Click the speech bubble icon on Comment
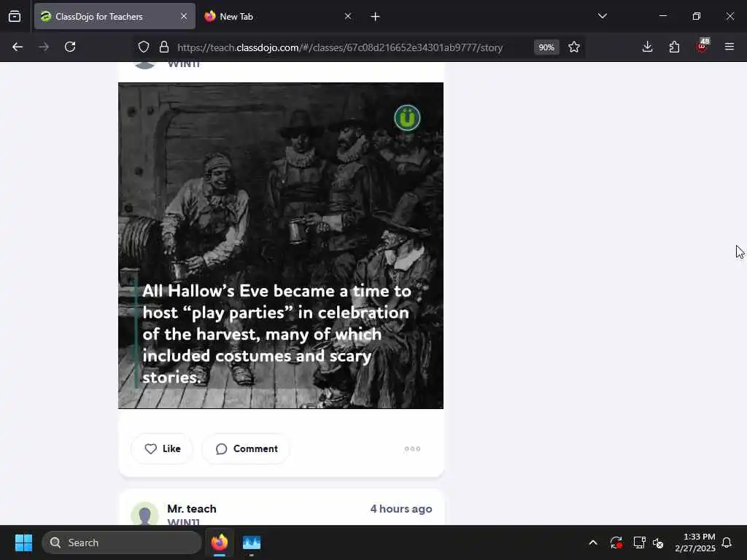 coord(221,448)
